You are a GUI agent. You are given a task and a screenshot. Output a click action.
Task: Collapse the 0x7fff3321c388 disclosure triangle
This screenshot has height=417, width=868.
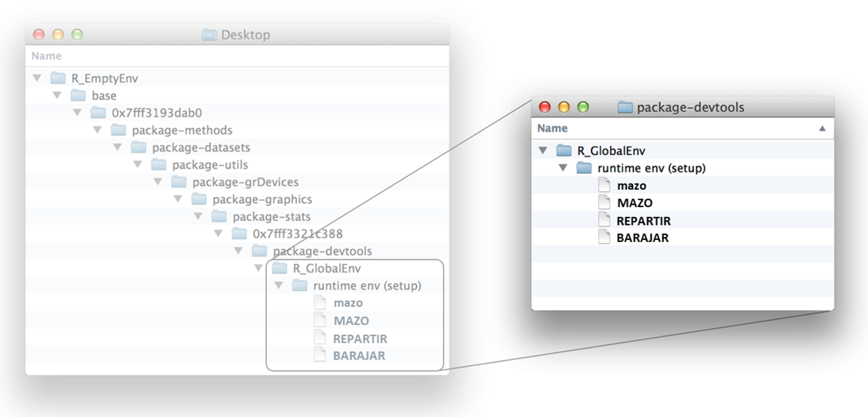click(217, 234)
